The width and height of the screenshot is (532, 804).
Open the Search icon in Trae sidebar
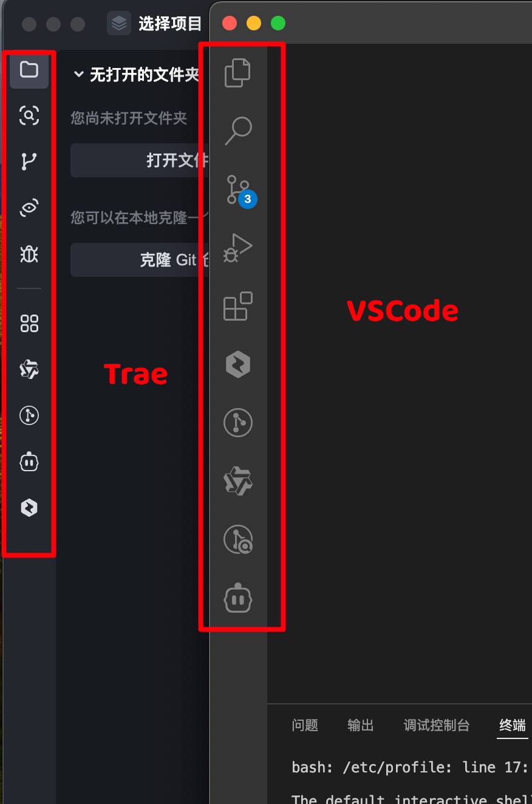pyautogui.click(x=29, y=115)
